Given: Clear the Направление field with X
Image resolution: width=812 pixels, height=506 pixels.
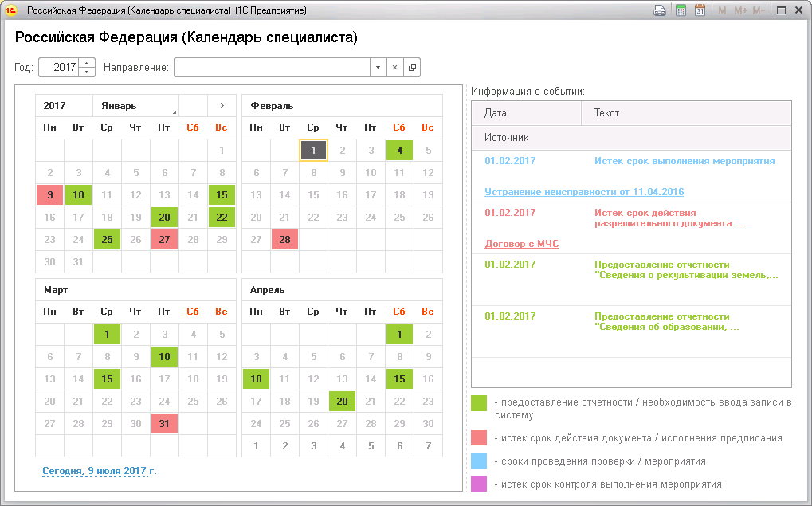Looking at the screenshot, I should [x=394, y=67].
